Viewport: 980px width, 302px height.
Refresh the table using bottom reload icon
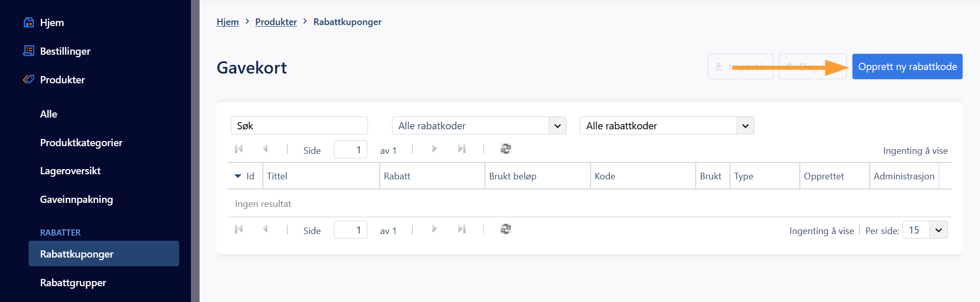(x=506, y=229)
